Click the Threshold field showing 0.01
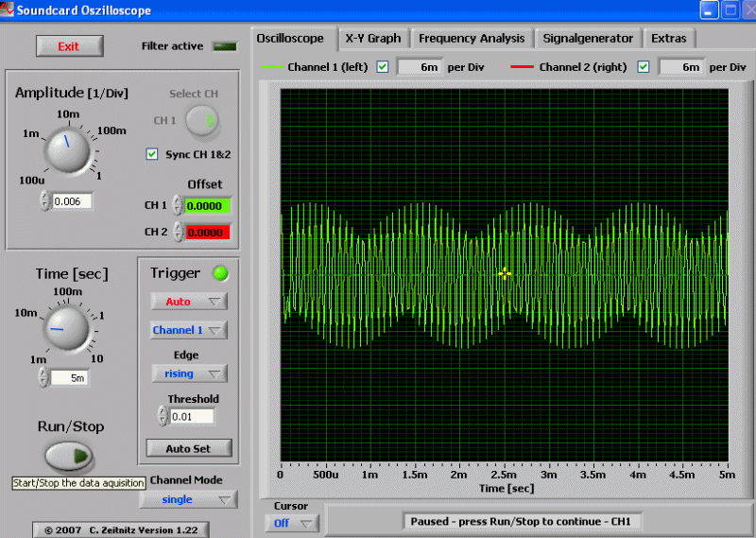This screenshot has width=756, height=538. [192, 416]
